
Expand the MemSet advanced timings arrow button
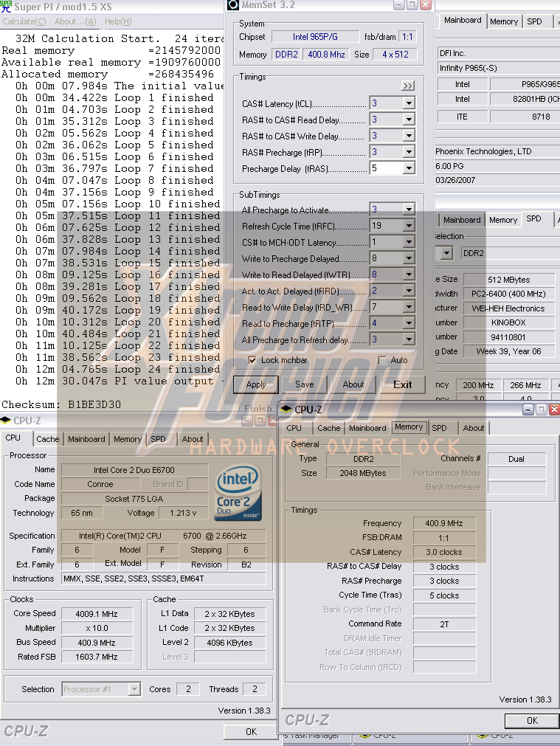[x=408, y=86]
